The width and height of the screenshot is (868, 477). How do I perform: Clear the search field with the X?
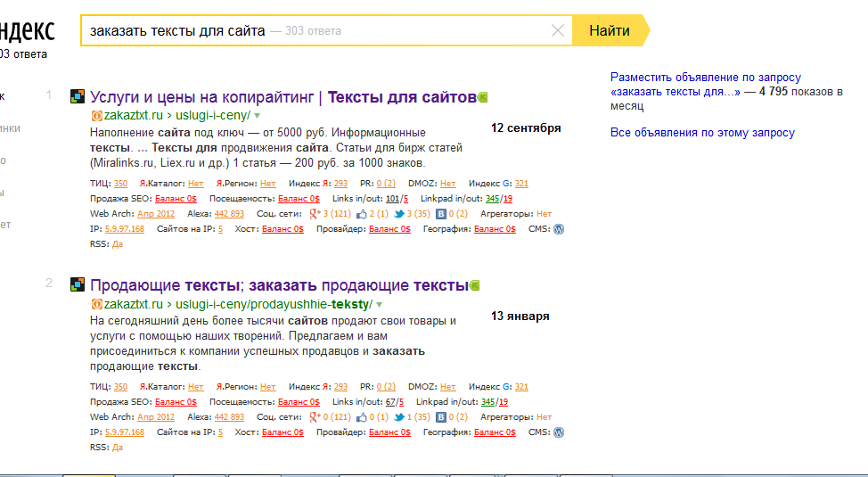[559, 31]
